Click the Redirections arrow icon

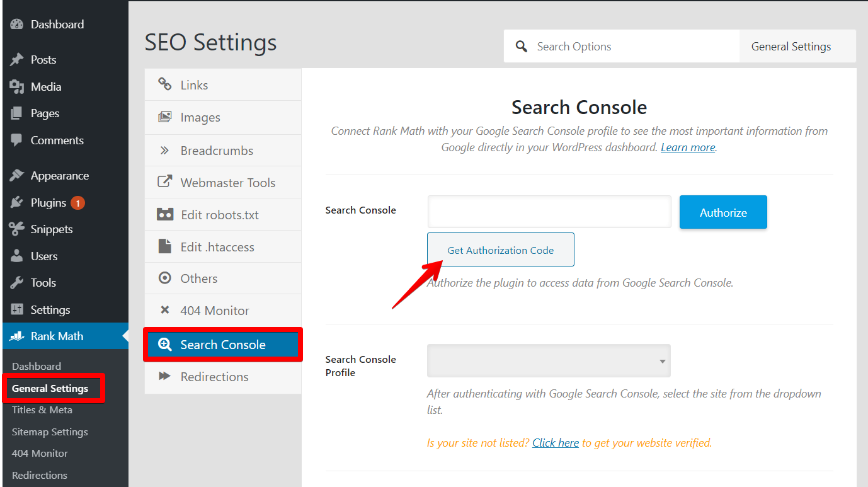coord(165,376)
